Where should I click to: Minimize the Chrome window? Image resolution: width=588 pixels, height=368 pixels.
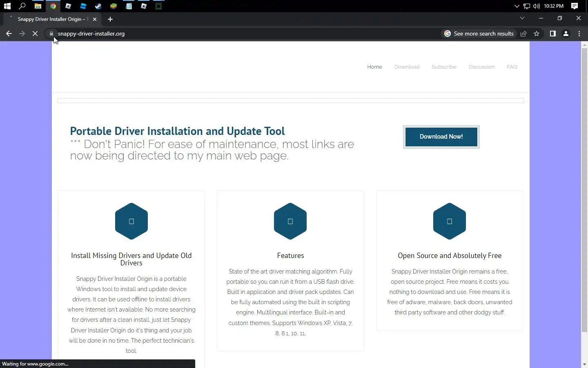pyautogui.click(x=541, y=18)
